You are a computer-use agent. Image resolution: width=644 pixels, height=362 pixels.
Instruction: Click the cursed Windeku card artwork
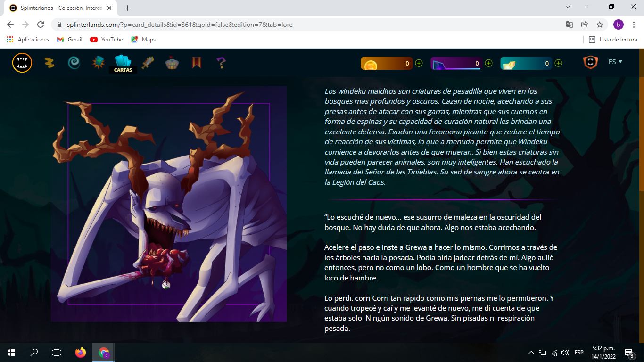pos(169,204)
